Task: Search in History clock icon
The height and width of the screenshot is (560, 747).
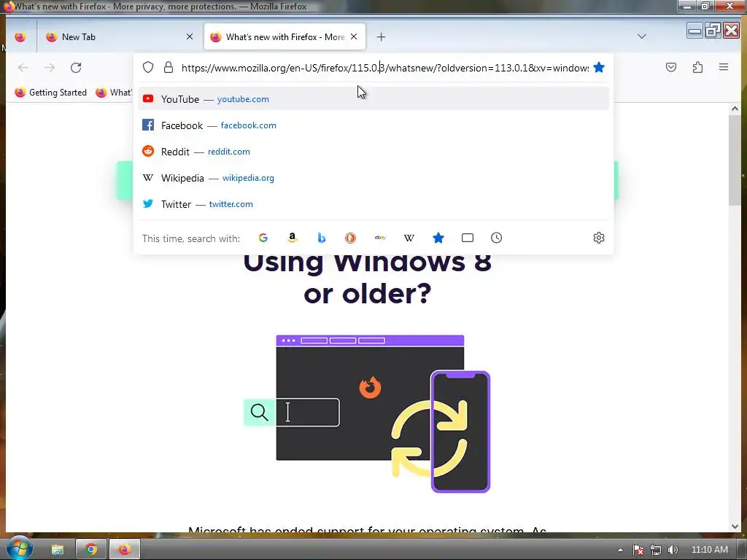Action: coord(496,238)
